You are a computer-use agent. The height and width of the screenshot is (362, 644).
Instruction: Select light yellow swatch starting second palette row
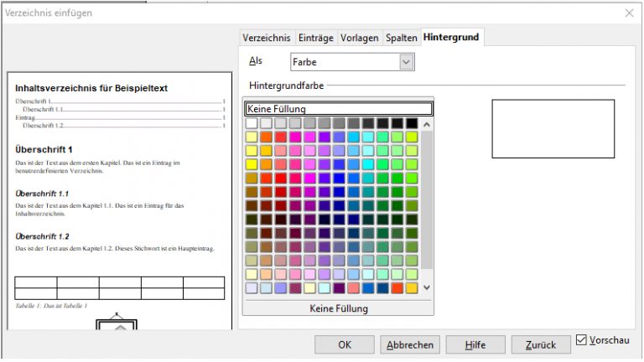click(x=252, y=137)
